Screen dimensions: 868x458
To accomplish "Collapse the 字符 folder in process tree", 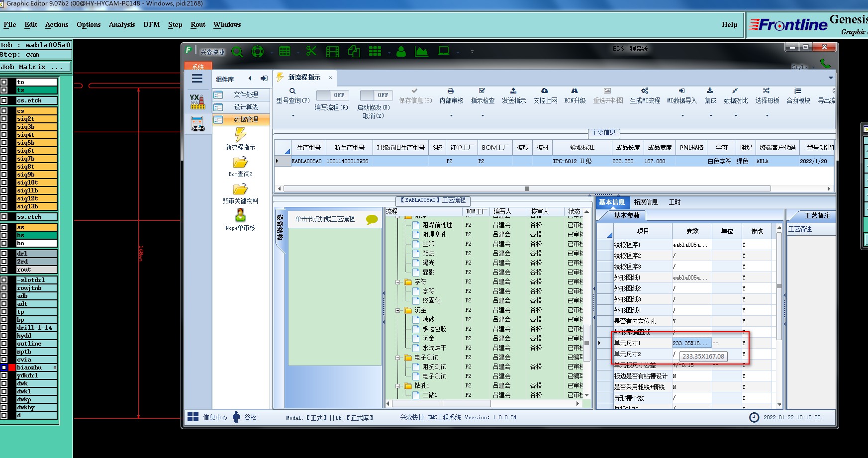I will [398, 282].
